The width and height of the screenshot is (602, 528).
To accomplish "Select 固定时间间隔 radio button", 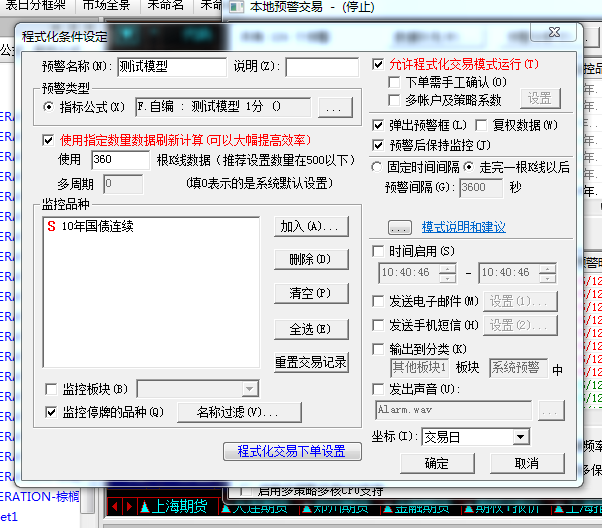I will (378, 167).
